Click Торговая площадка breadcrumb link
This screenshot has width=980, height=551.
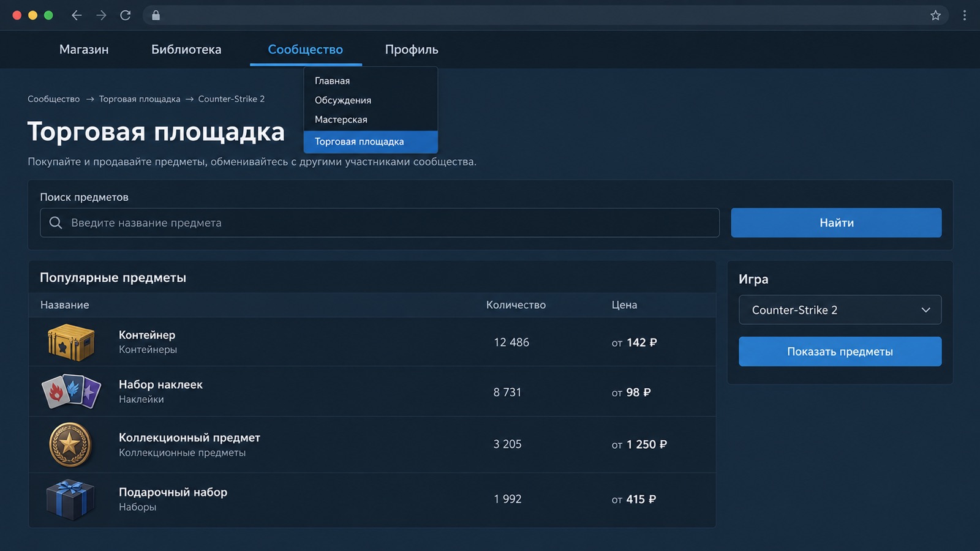(140, 99)
